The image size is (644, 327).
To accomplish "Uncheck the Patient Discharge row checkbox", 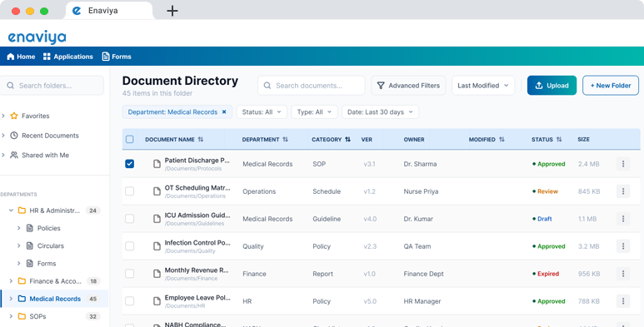I will coord(130,164).
